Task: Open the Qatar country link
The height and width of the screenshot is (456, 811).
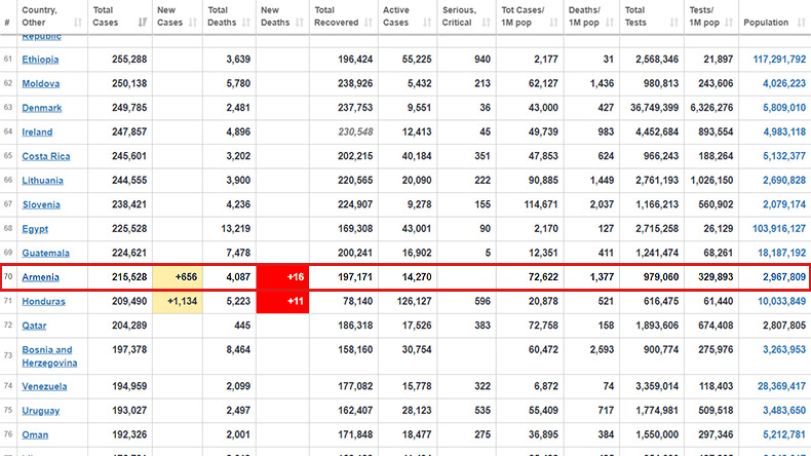Action: [x=34, y=326]
